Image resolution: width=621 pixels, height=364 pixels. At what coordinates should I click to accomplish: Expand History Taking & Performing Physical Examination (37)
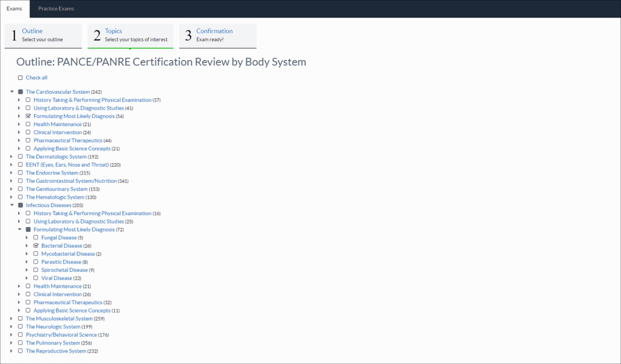(19, 100)
